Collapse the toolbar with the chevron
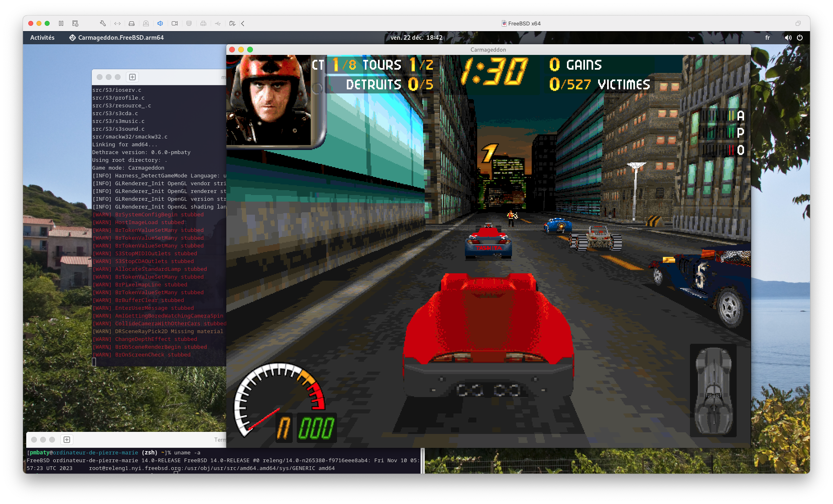The image size is (833, 504). [243, 23]
